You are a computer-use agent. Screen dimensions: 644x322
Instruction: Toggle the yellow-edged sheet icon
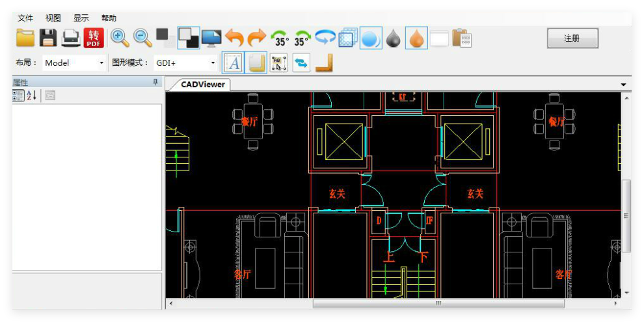256,63
